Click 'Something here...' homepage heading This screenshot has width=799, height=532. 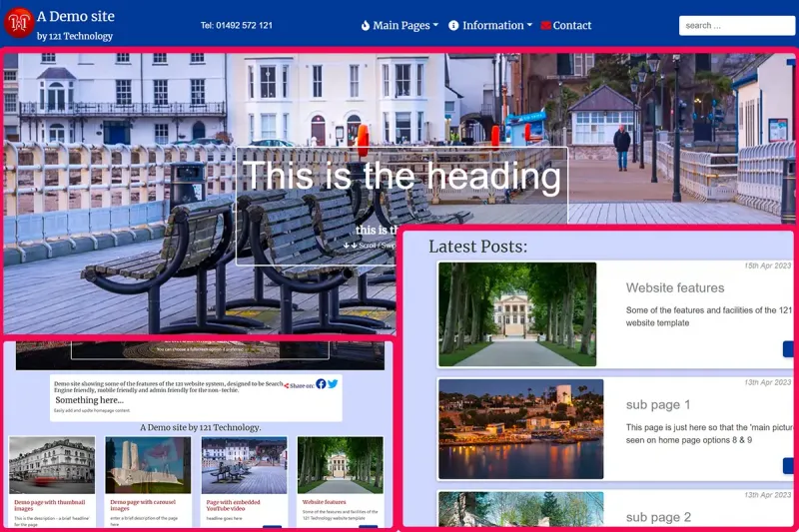pos(89,400)
